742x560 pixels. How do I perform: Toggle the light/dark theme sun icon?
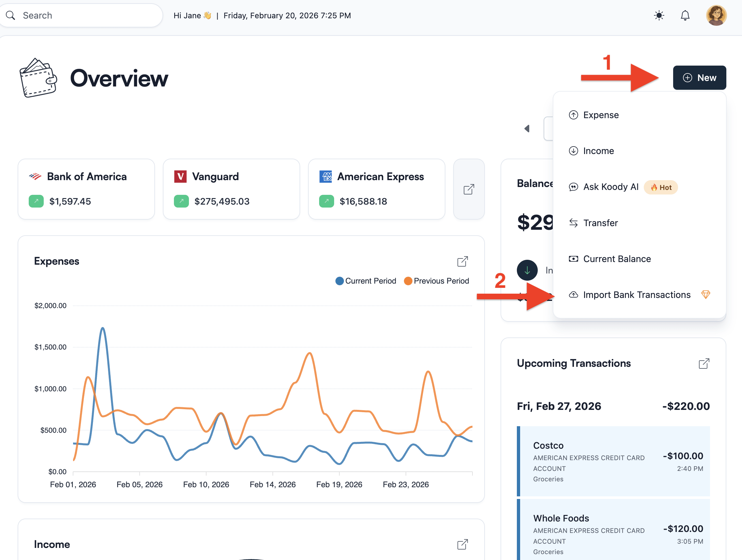pyautogui.click(x=659, y=15)
